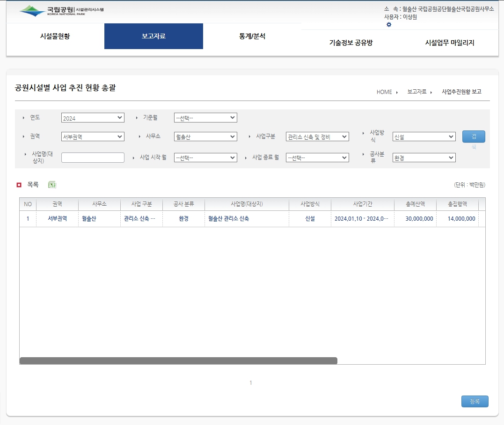This screenshot has height=425, width=504.
Task: Open the settings gear icon below user name
Action: (x=388, y=25)
